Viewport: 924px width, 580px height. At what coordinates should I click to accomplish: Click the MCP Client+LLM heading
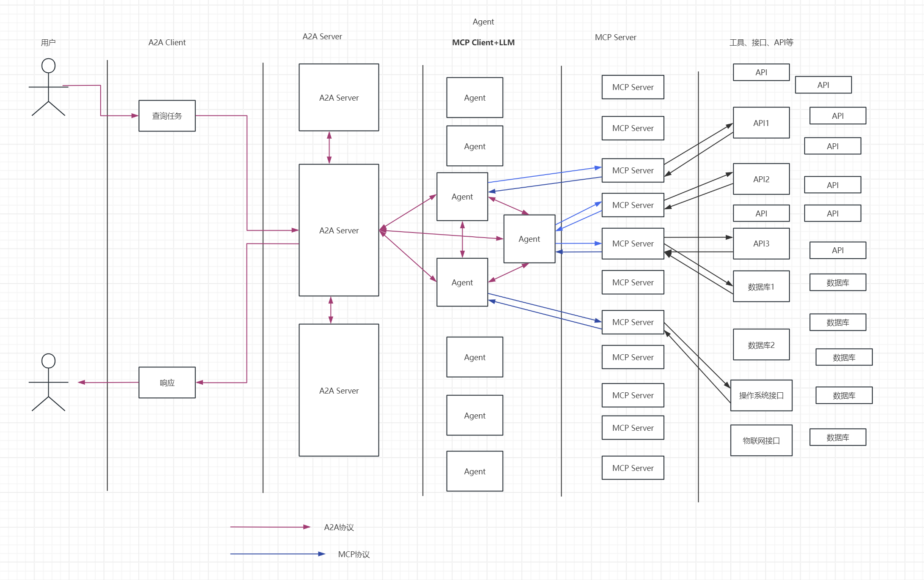click(483, 42)
